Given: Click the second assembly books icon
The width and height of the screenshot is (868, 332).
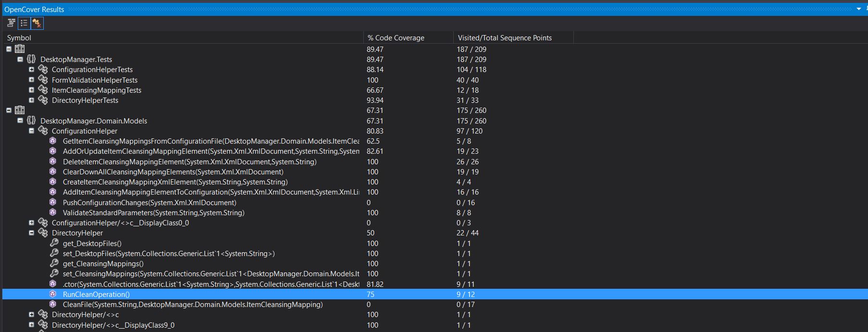Looking at the screenshot, I should click(20, 110).
